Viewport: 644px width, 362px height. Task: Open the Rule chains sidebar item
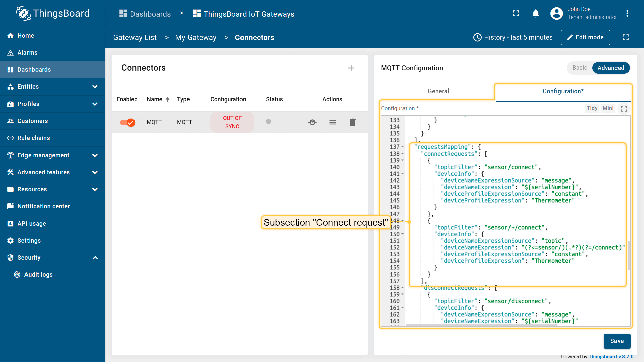click(x=52, y=138)
